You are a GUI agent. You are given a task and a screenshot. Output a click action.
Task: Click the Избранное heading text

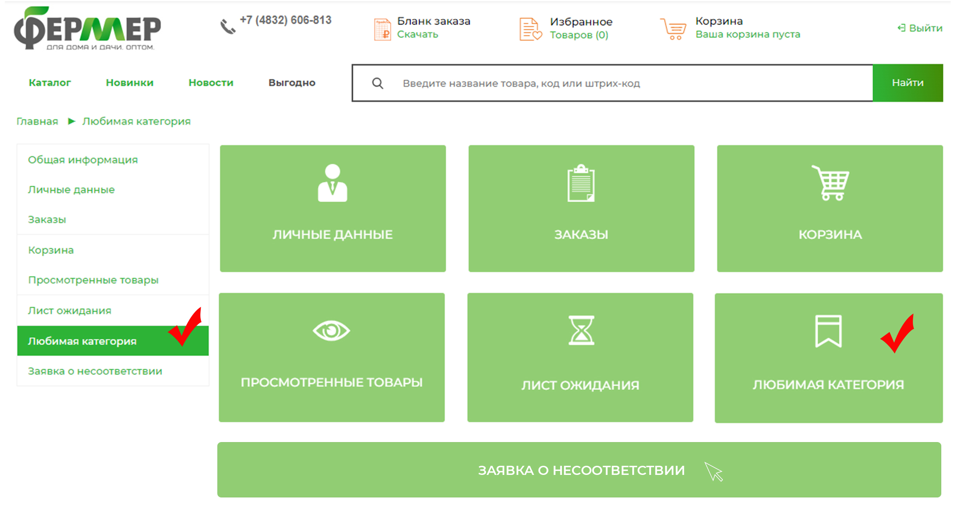click(x=581, y=22)
